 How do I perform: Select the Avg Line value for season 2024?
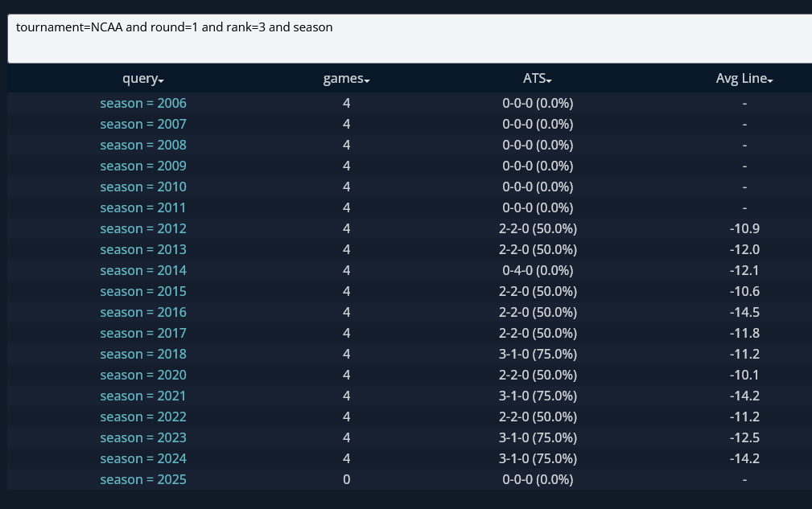[744, 459]
